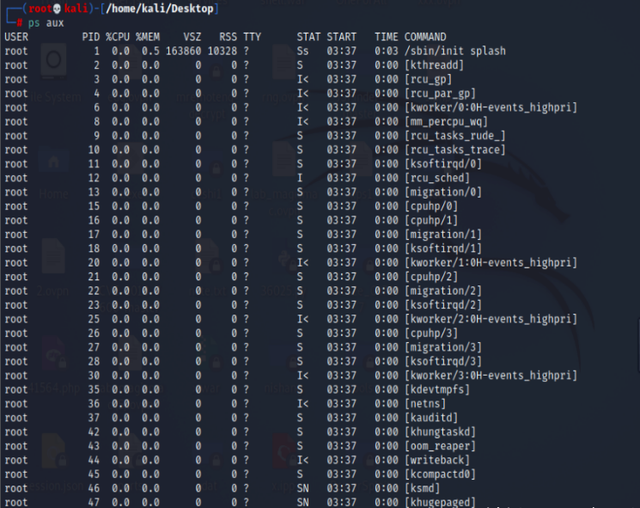Click the [rcu_sched] process entry
Image resolution: width=640 pixels, height=508 pixels.
click(x=437, y=178)
